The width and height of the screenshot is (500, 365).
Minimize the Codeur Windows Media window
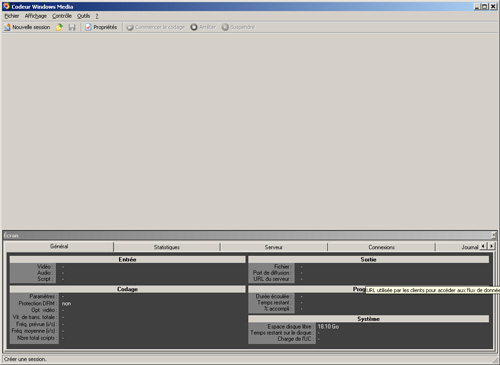[x=477, y=6]
